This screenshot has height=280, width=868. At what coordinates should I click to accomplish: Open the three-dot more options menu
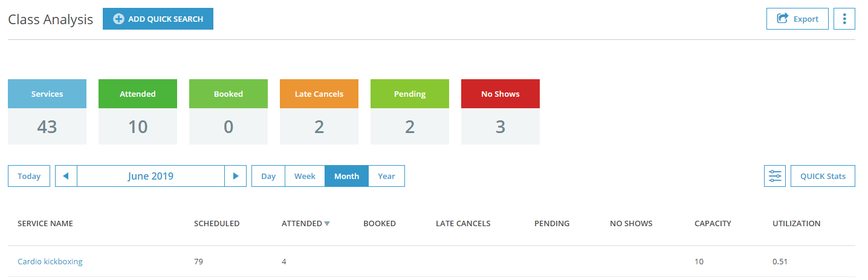[844, 19]
